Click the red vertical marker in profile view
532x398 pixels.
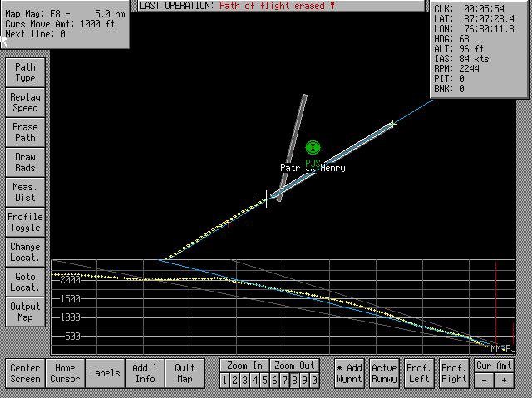(495, 307)
